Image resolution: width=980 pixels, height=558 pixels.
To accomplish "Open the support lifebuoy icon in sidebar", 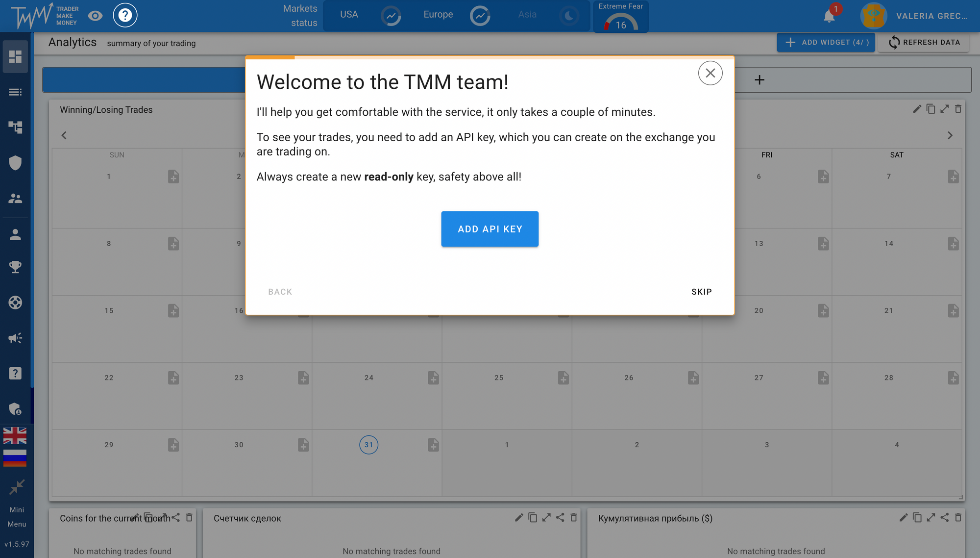I will (15, 303).
